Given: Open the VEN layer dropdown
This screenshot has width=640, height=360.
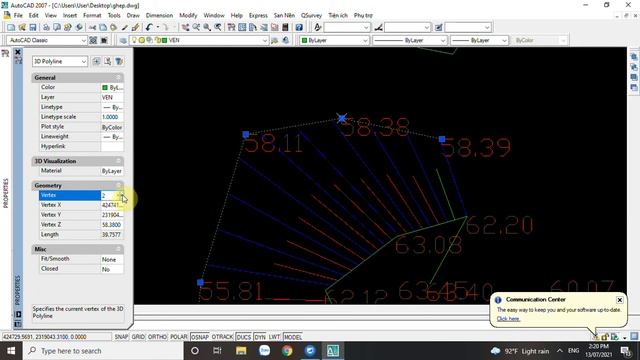Looking at the screenshot, I should pos(264,40).
